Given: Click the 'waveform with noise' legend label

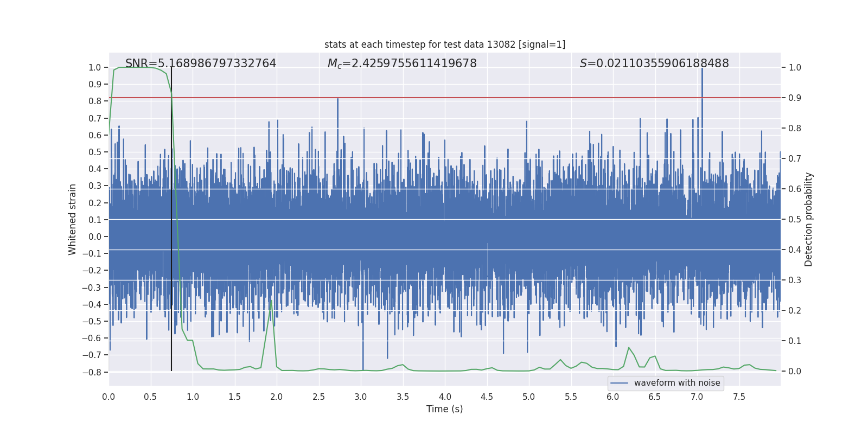Looking at the screenshot, I should point(676,383).
